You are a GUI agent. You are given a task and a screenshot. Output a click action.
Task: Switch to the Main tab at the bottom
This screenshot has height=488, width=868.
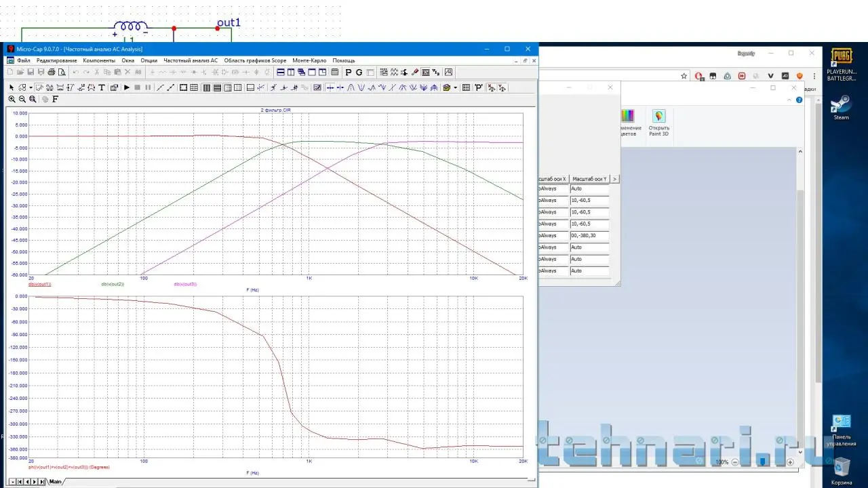click(55, 481)
